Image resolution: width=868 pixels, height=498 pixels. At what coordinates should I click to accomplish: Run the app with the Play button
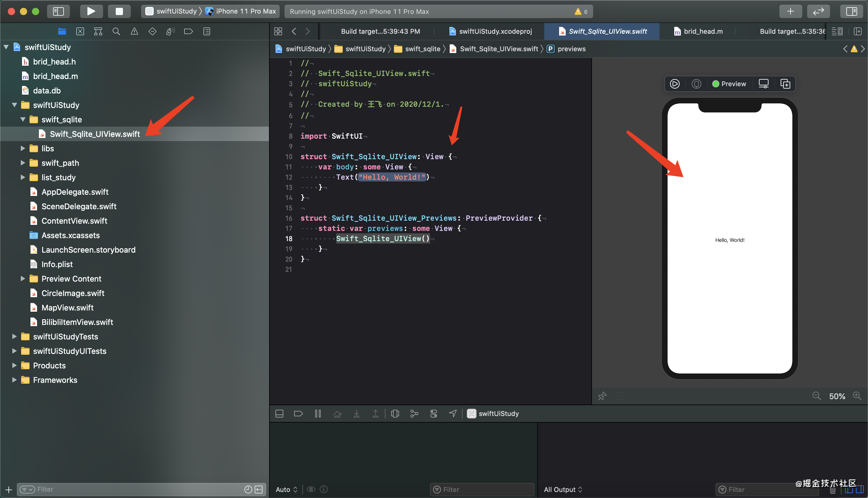(x=91, y=11)
